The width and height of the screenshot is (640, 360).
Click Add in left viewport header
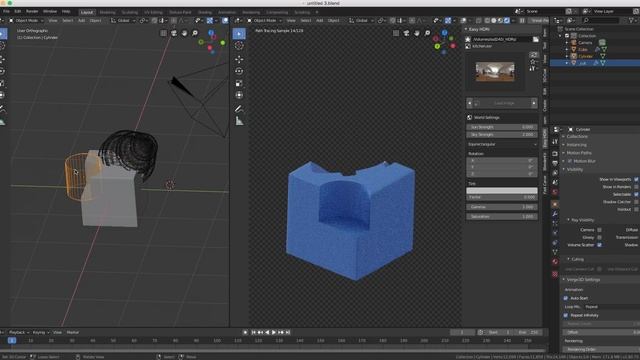82,20
